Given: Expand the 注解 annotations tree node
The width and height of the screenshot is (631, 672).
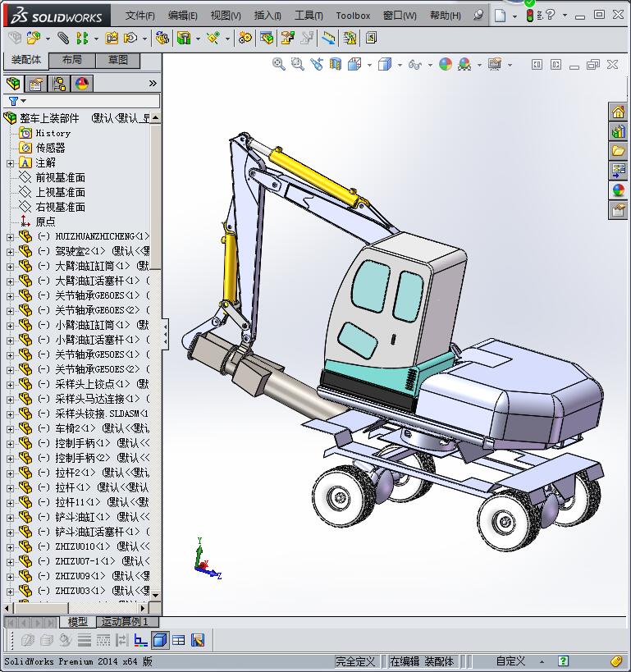Looking at the screenshot, I should pyautogui.click(x=10, y=163).
